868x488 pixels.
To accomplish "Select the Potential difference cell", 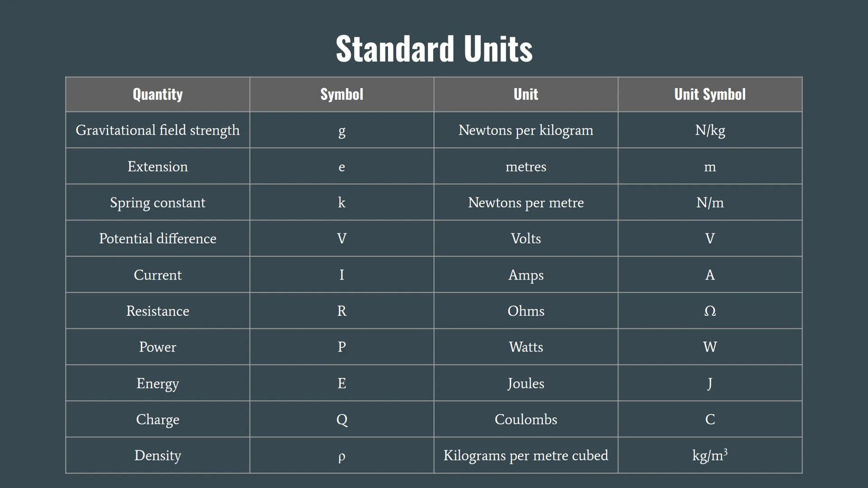I will tap(157, 239).
